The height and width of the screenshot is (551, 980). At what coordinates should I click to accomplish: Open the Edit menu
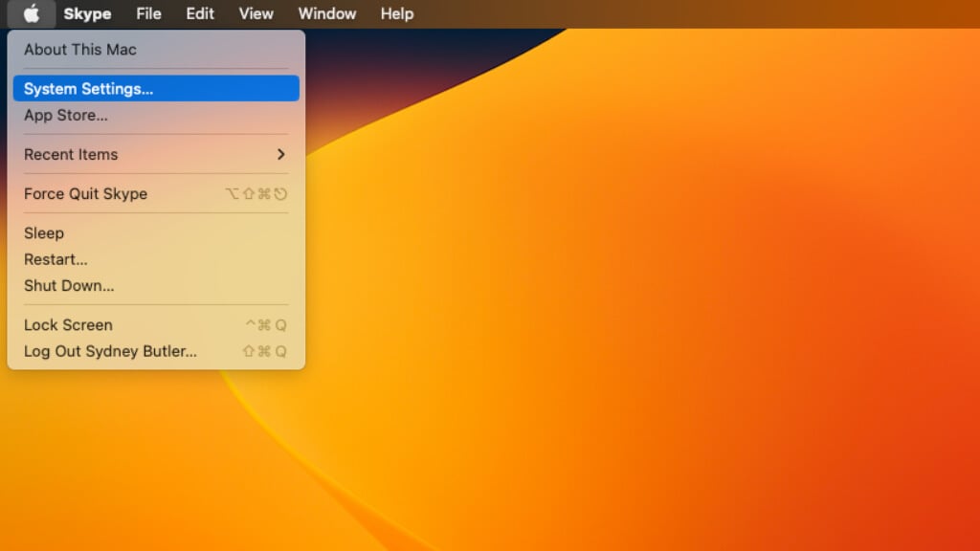pyautogui.click(x=200, y=13)
